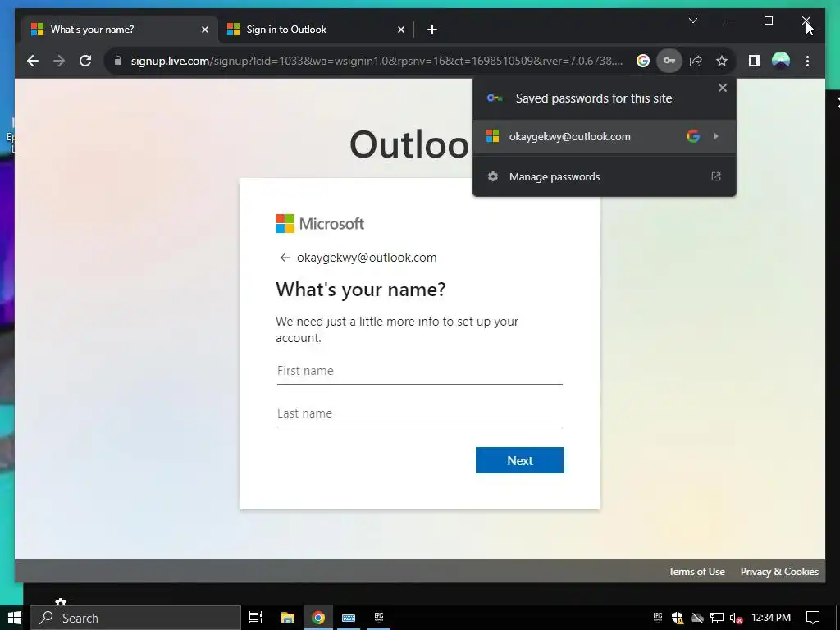Click the network tray icon

tap(716, 618)
